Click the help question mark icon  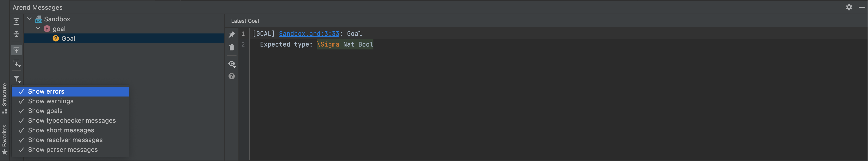click(x=231, y=76)
